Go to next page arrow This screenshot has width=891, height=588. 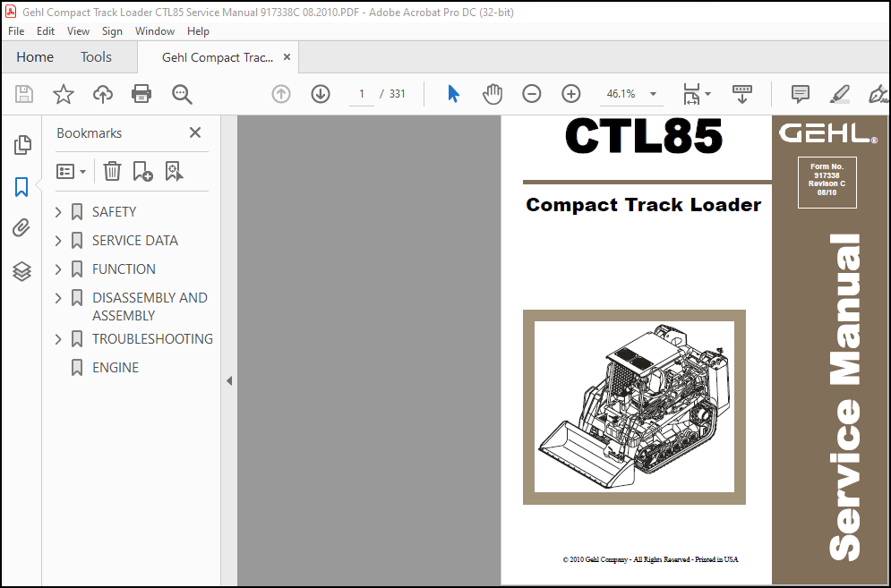(x=321, y=94)
